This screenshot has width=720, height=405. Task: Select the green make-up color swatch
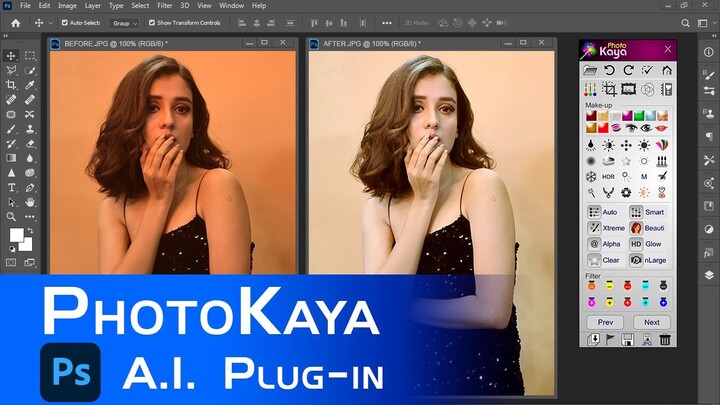(639, 116)
